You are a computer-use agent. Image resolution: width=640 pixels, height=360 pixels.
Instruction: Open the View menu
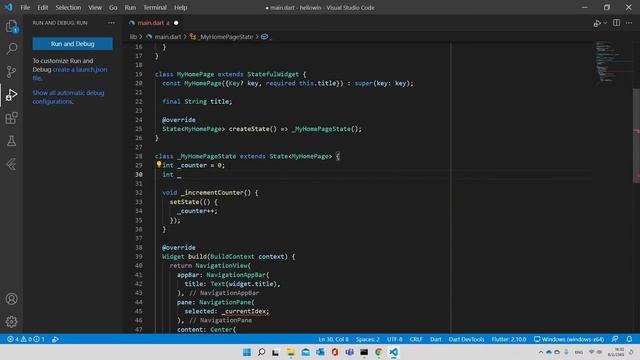[x=95, y=7]
